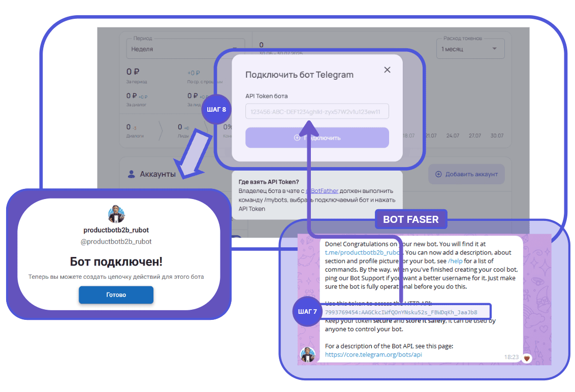The height and width of the screenshot is (392, 575).
Task: Click the plus icon in Добавить аккаунт
Action: click(x=438, y=174)
